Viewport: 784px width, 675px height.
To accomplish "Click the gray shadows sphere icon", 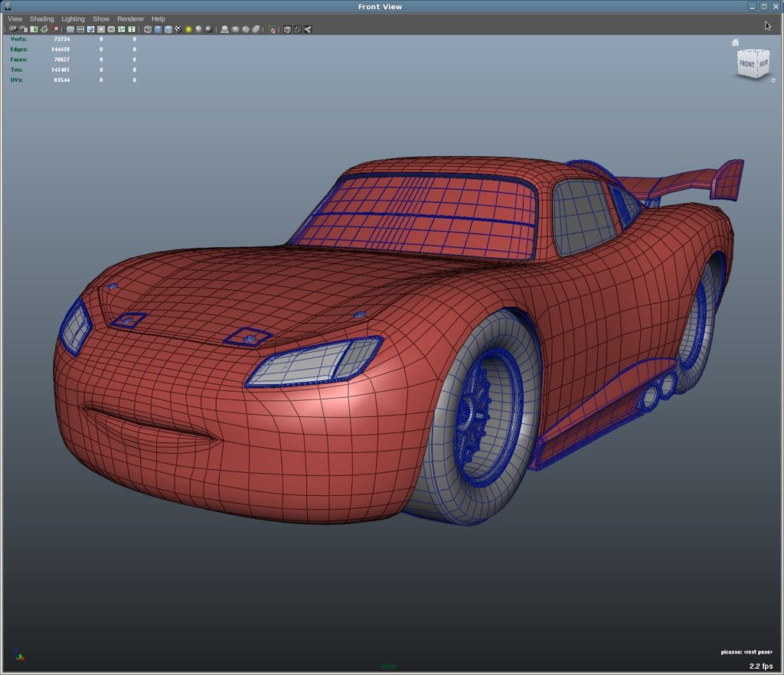I will click(x=198, y=30).
